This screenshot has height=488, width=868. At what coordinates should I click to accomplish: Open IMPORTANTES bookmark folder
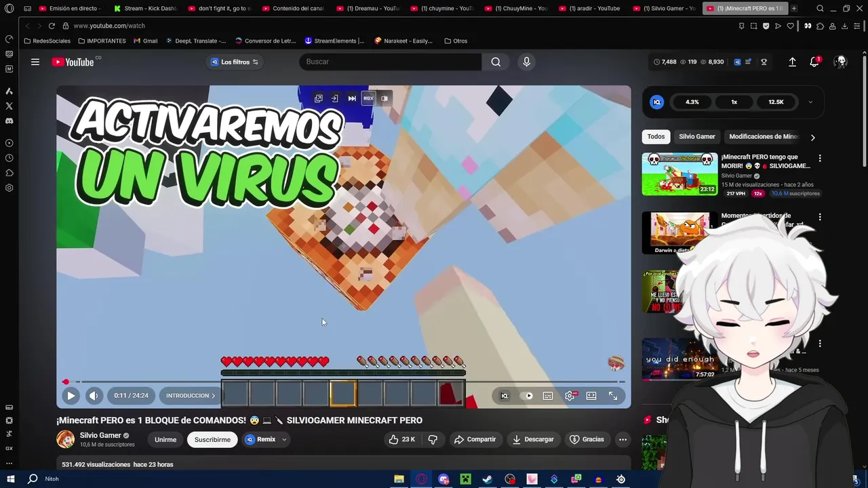[101, 41]
